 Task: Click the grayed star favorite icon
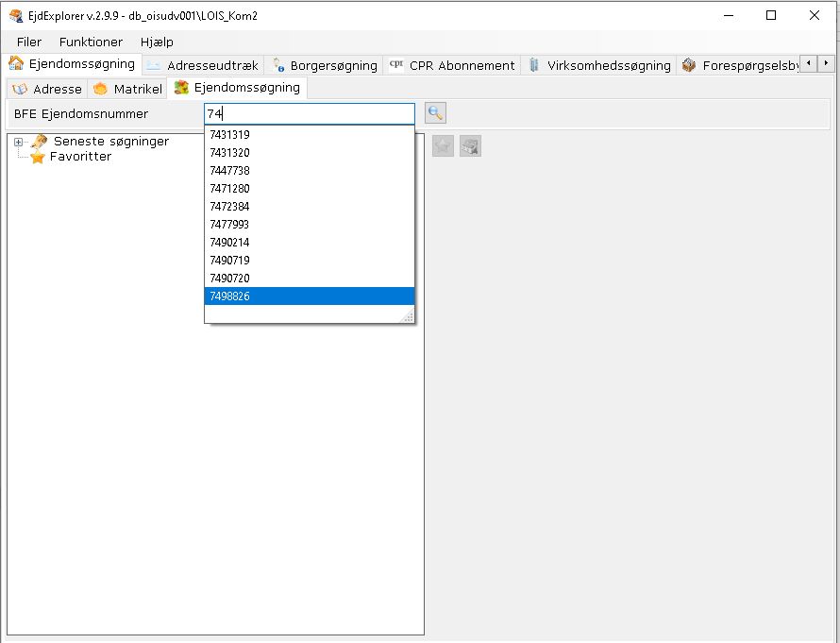pos(443,146)
